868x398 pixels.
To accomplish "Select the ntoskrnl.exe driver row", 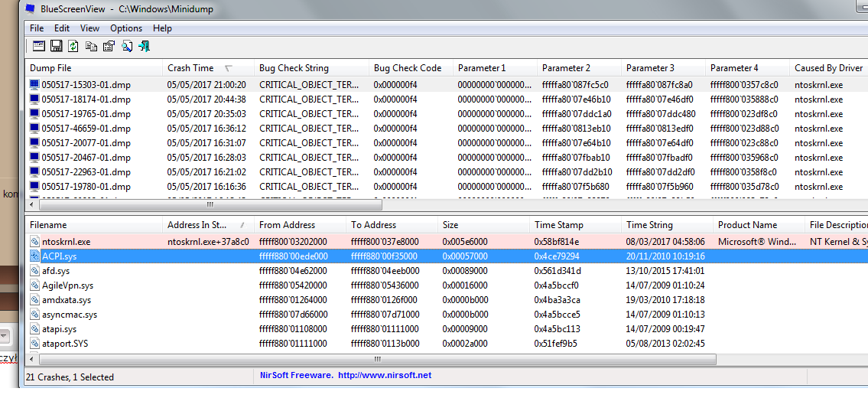I will click(x=67, y=242).
